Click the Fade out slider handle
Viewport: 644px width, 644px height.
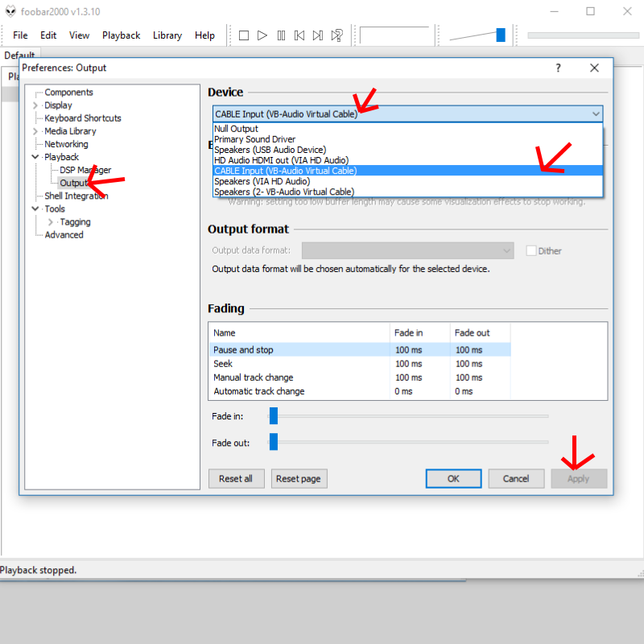coord(274,442)
